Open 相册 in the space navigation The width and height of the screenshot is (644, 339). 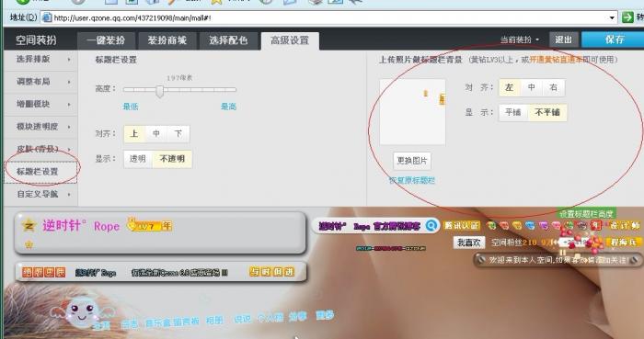[x=214, y=320]
